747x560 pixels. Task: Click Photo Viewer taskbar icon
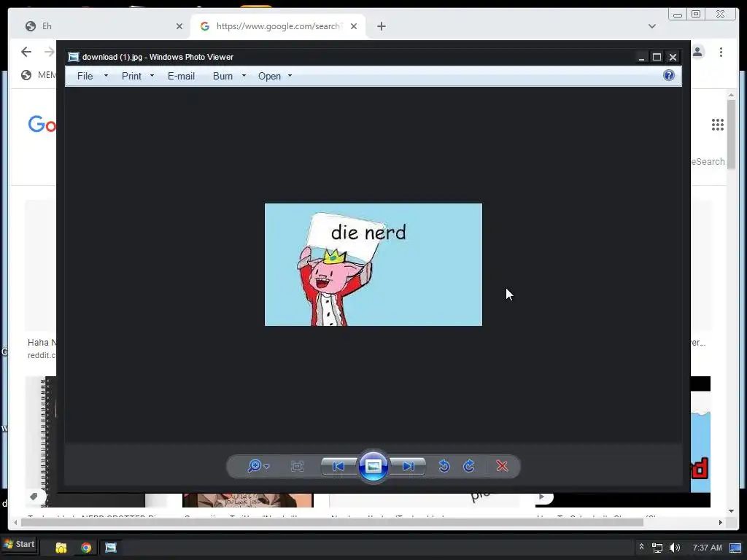pyautogui.click(x=111, y=548)
